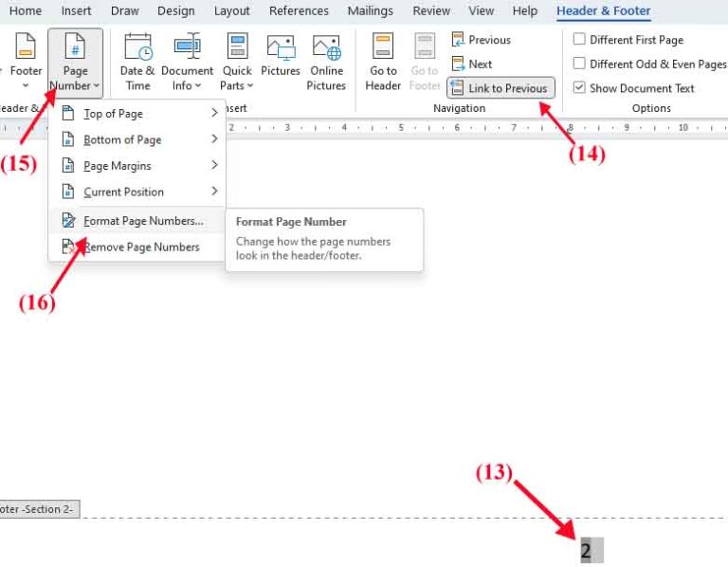This screenshot has width=728, height=567.
Task: Click the Bottom of Page menu icon
Action: point(68,139)
